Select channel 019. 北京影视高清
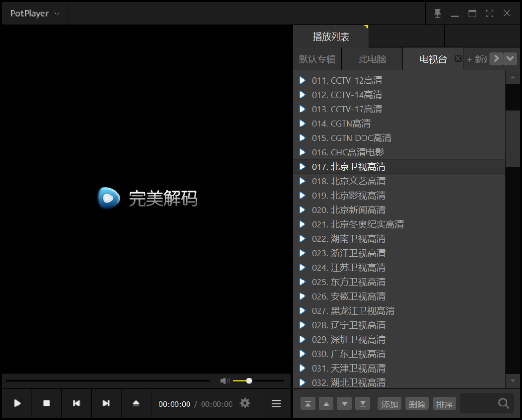Viewport: 522px width, 420px height. point(400,196)
